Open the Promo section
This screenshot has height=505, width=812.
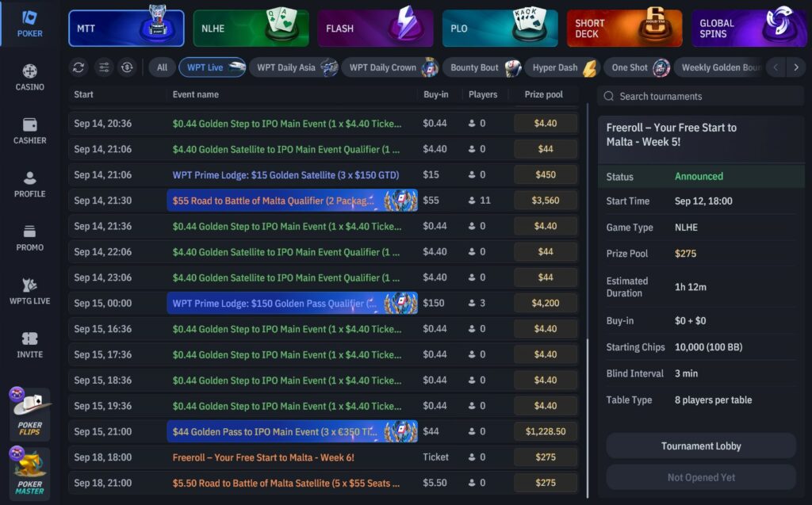[x=30, y=237]
